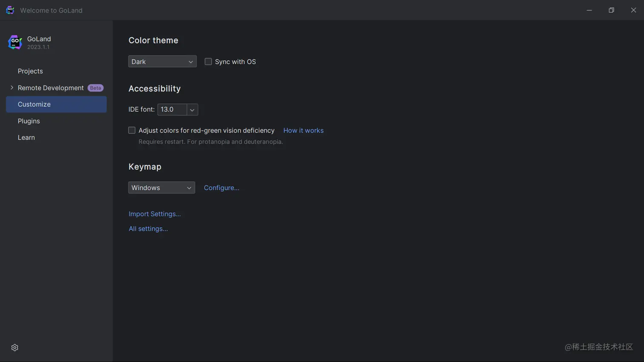Click the Welcome to GoLand title text
The height and width of the screenshot is (362, 644).
[x=51, y=10]
